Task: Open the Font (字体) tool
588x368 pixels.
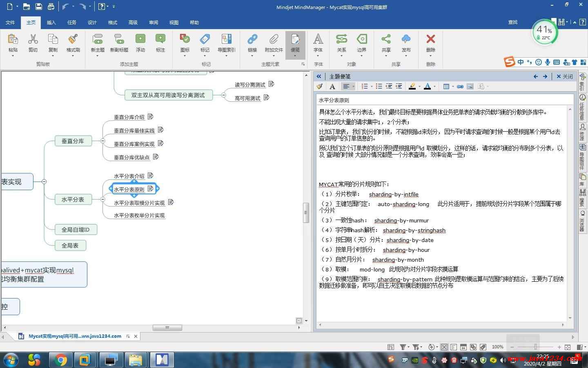Action: point(318,39)
